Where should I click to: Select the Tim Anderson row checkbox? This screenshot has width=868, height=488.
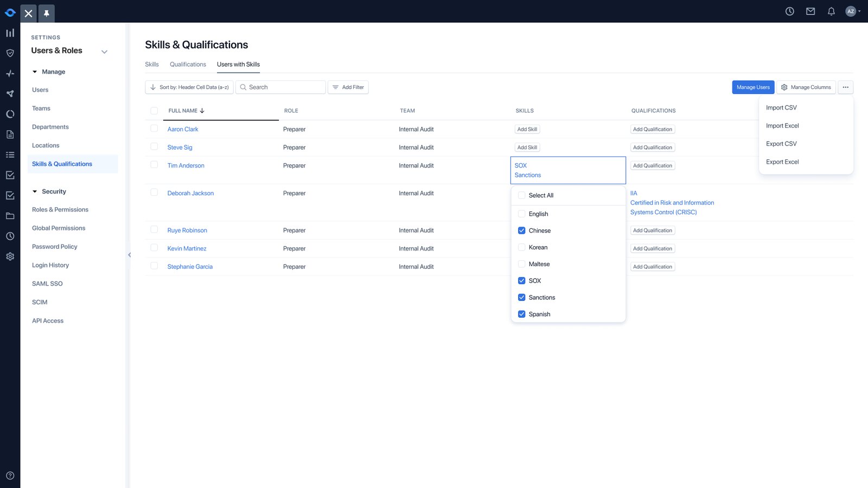pyautogui.click(x=154, y=165)
